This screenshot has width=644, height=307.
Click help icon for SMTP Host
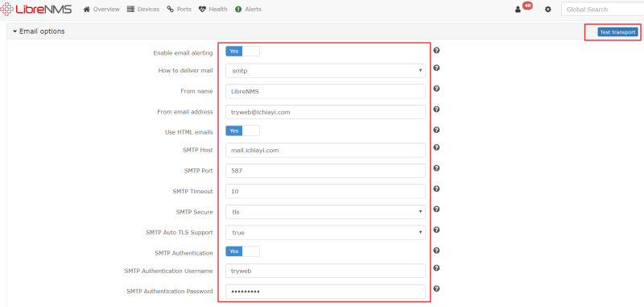pos(436,147)
